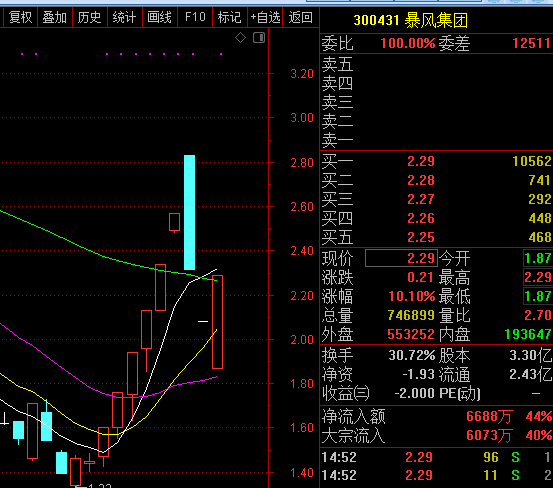Open the 统计 statistics button
Viewport: 553px width, 488px height.
124,17
